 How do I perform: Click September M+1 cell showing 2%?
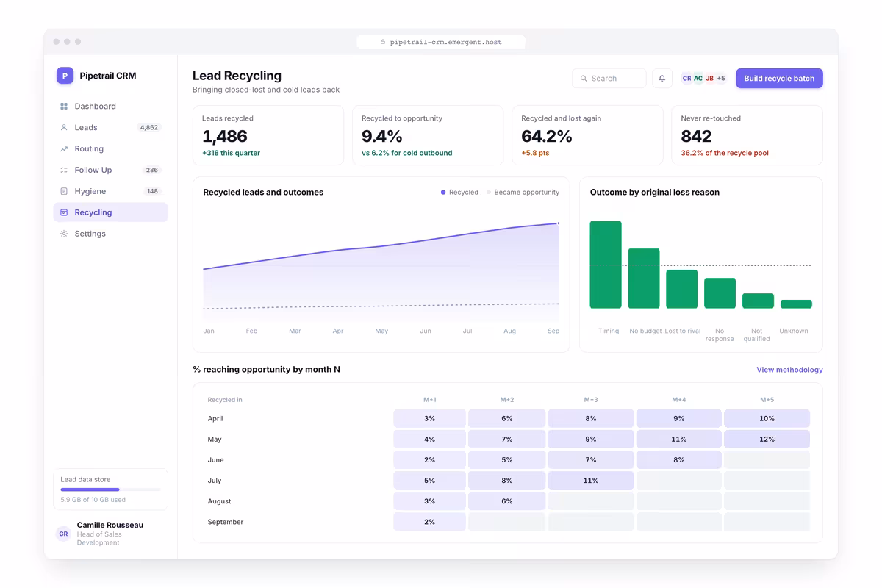point(429,522)
